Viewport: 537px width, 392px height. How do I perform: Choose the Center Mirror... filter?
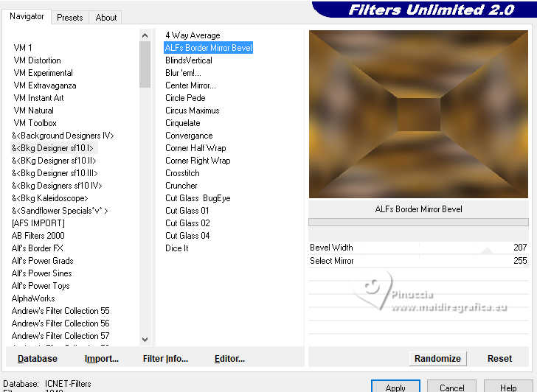pos(190,85)
